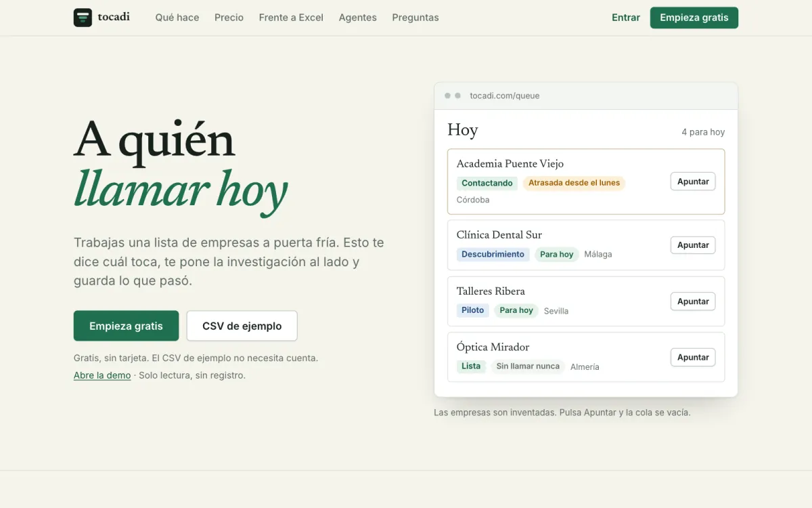Select the Clínica Dental Sur title

499,234
